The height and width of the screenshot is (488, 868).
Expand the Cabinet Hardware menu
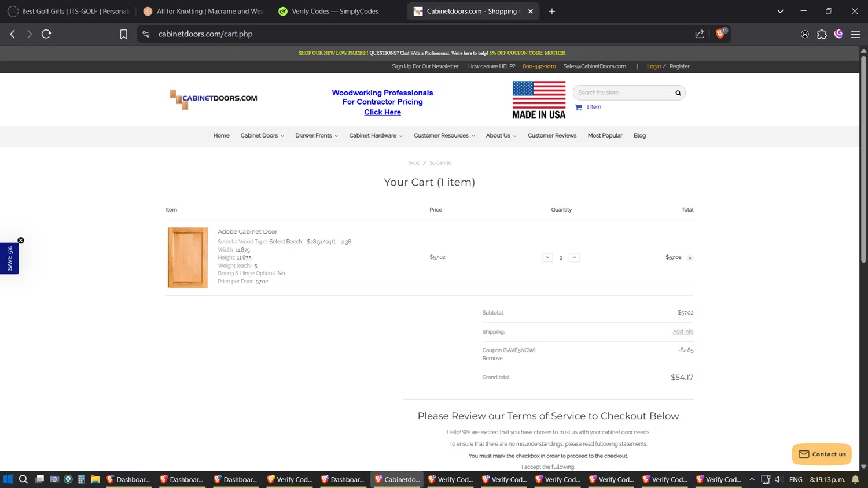[x=376, y=135]
